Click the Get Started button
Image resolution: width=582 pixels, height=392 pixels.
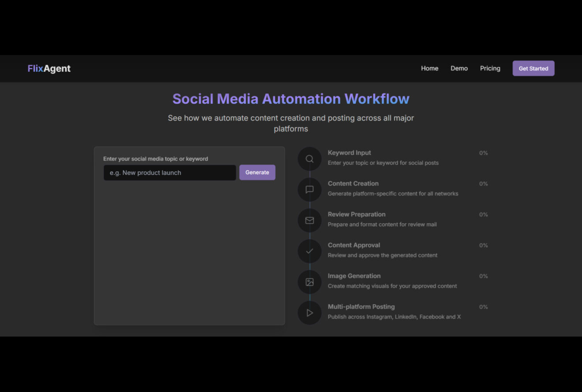click(533, 68)
